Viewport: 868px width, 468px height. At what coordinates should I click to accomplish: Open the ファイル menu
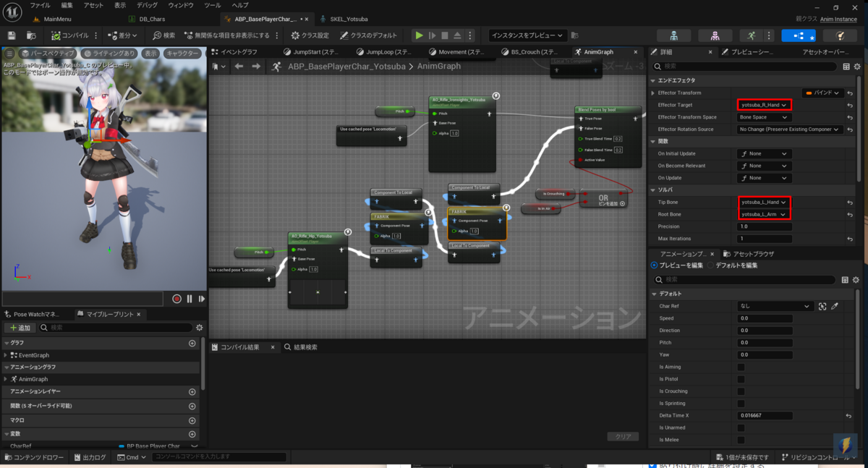tap(41, 5)
